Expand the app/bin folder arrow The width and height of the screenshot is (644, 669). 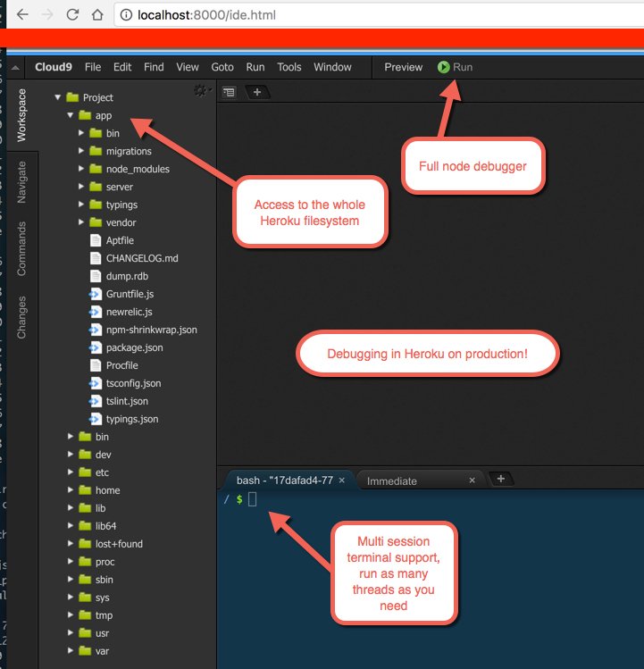(x=81, y=133)
